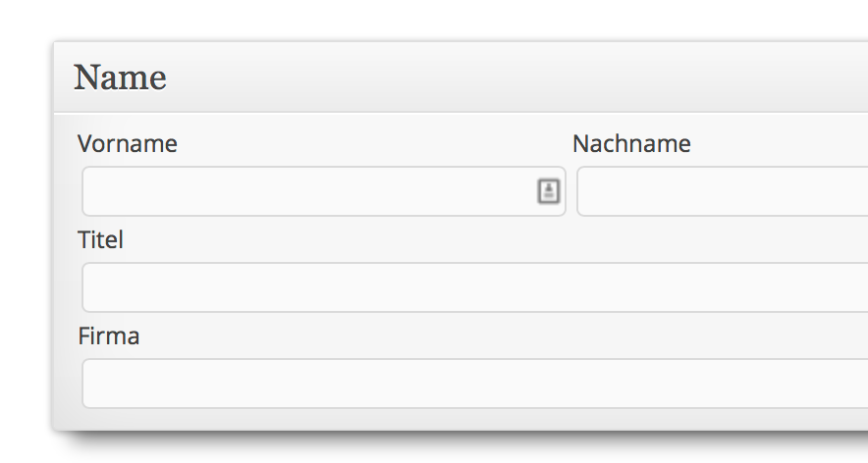Focus the Vorname text field

(324, 191)
